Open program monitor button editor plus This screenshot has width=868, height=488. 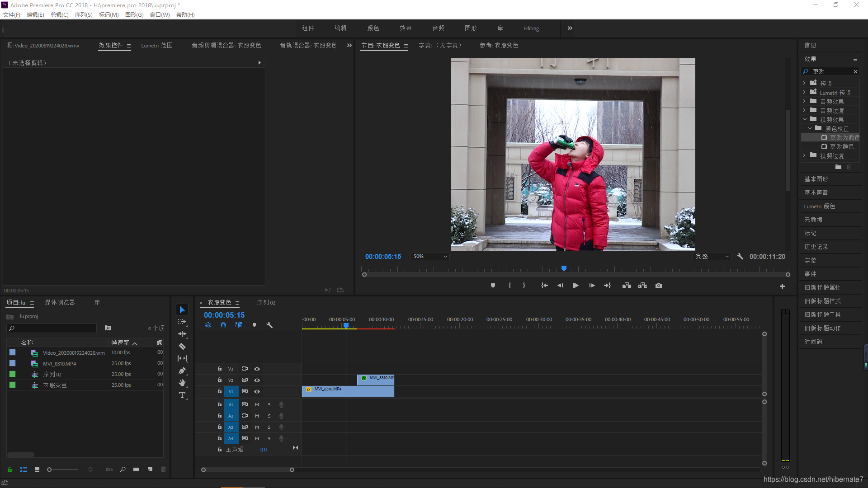pyautogui.click(x=782, y=286)
